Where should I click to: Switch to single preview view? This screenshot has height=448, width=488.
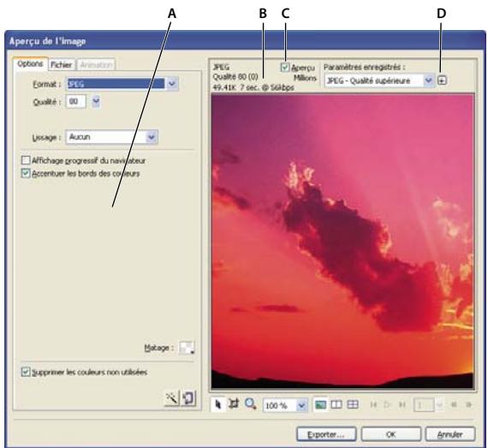[x=320, y=404]
